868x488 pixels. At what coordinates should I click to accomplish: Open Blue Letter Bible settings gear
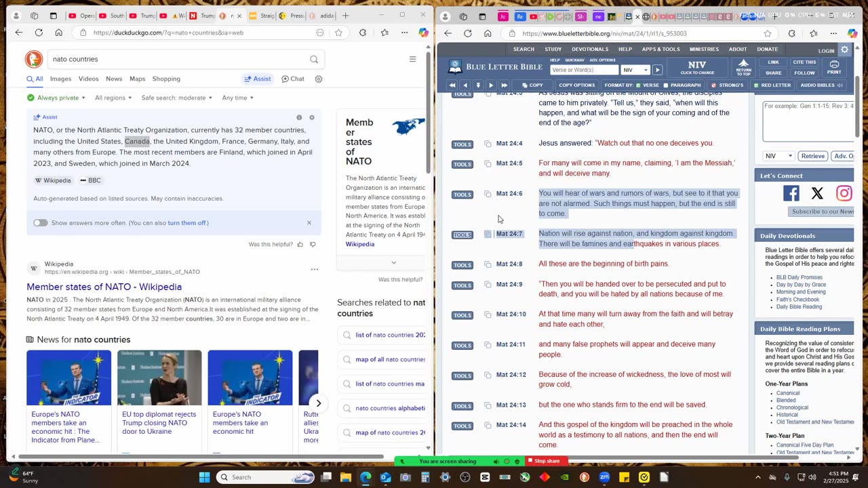pos(845,49)
